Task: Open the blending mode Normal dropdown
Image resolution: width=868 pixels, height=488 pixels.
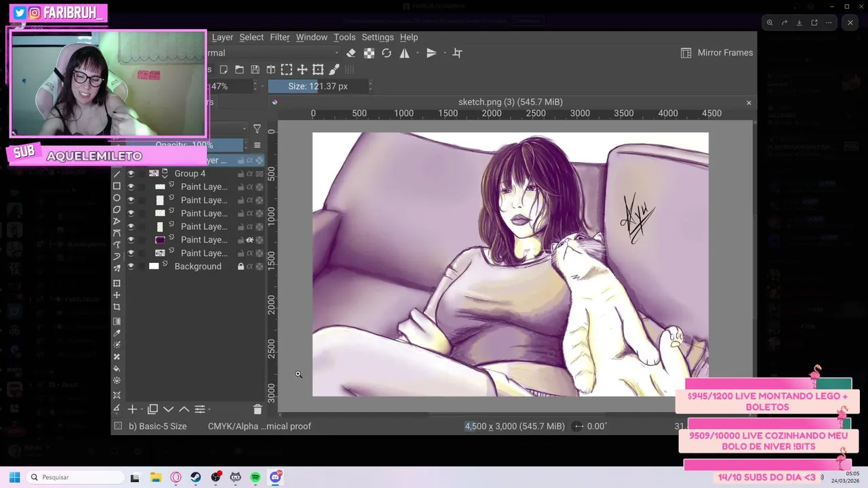Action: [274, 53]
